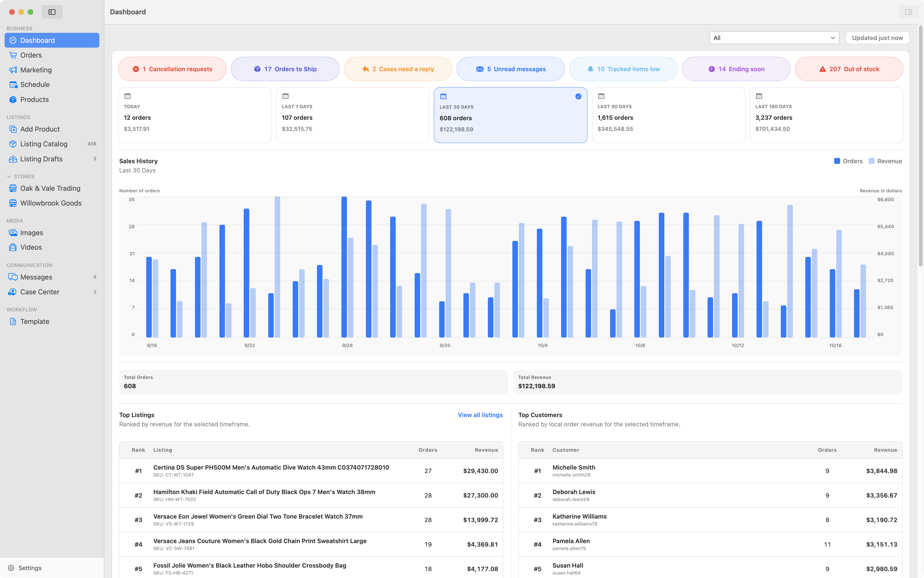Screen dimensions: 924x578
Task: Select the Last 7 Days card
Action: 353,115
